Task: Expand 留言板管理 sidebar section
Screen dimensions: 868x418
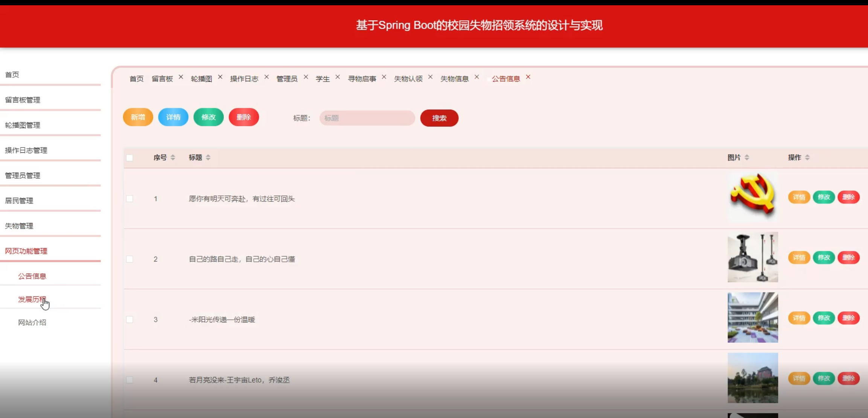Action: [x=23, y=100]
